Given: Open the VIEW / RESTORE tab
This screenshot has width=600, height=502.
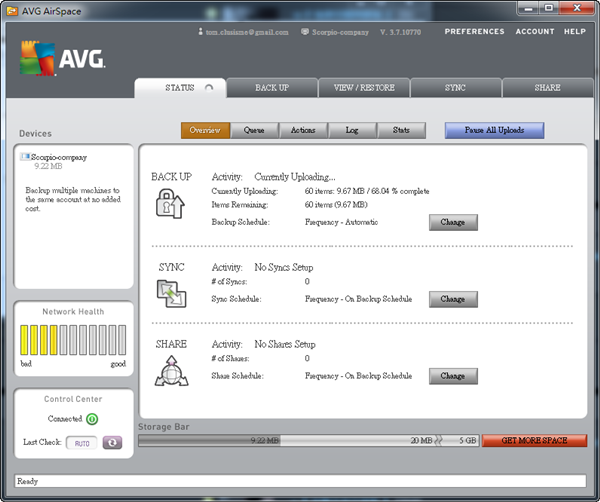Looking at the screenshot, I should tap(364, 88).
